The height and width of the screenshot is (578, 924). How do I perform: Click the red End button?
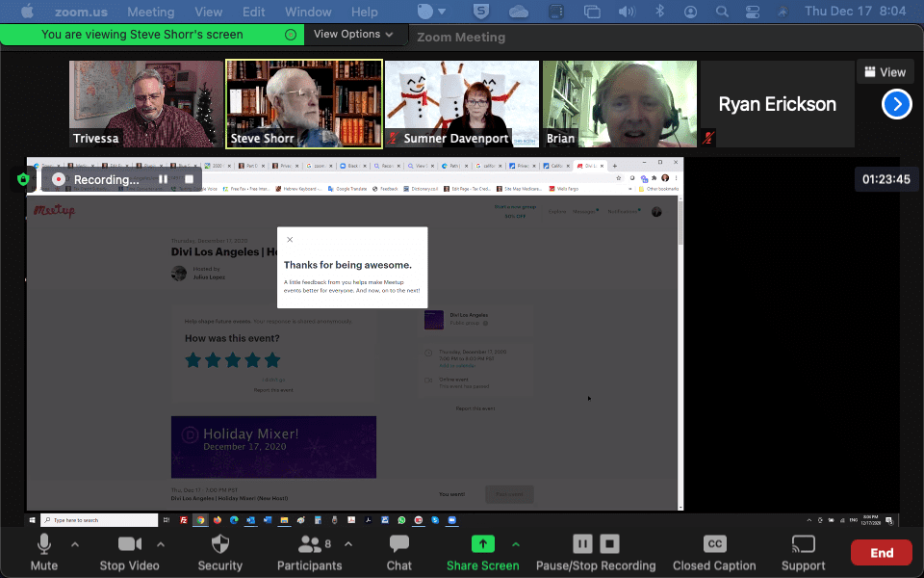pos(881,553)
